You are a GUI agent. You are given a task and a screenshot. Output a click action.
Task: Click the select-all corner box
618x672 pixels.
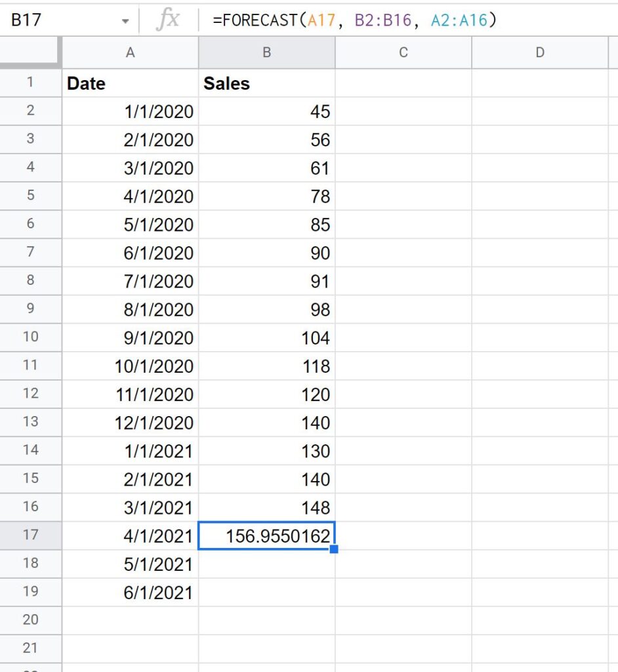point(30,52)
